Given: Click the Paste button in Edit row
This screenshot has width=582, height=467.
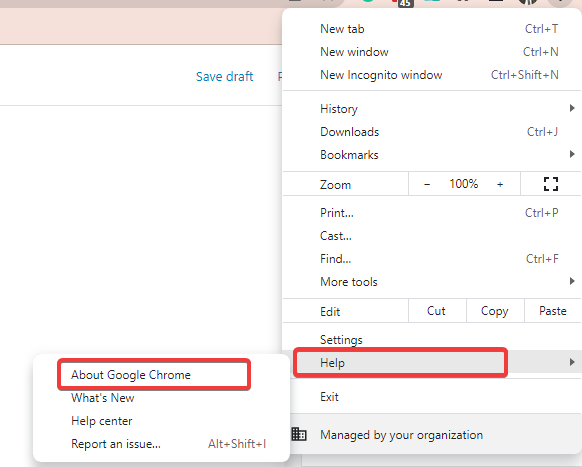Looking at the screenshot, I should tap(553, 311).
